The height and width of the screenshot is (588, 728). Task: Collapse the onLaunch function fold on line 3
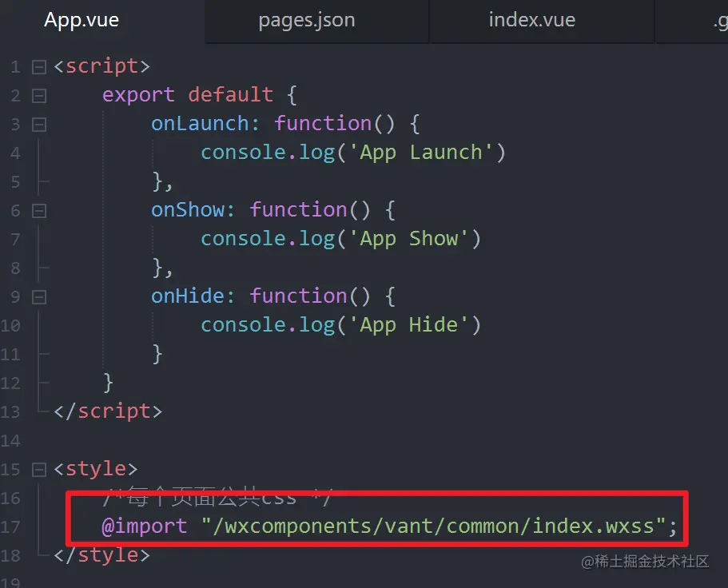click(39, 125)
